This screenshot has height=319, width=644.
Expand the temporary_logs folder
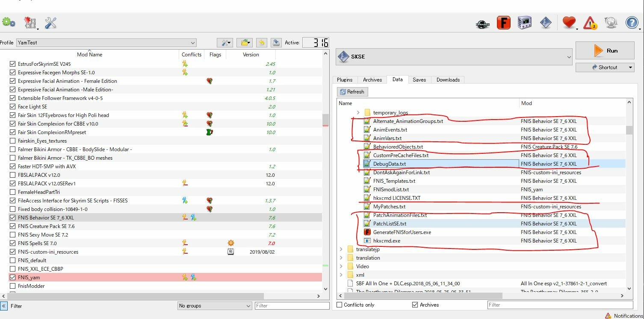[358, 112]
